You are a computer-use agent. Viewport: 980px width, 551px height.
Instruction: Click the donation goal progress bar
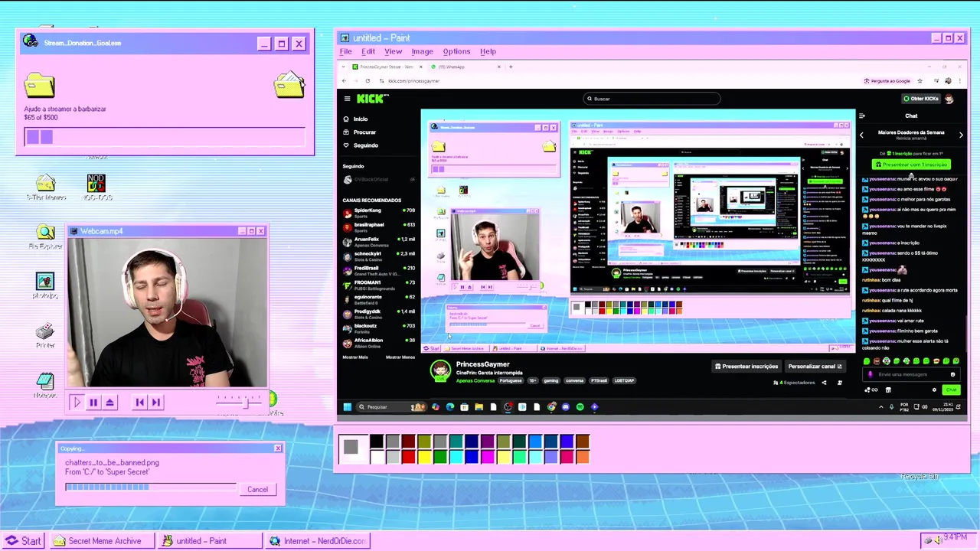[x=165, y=137]
